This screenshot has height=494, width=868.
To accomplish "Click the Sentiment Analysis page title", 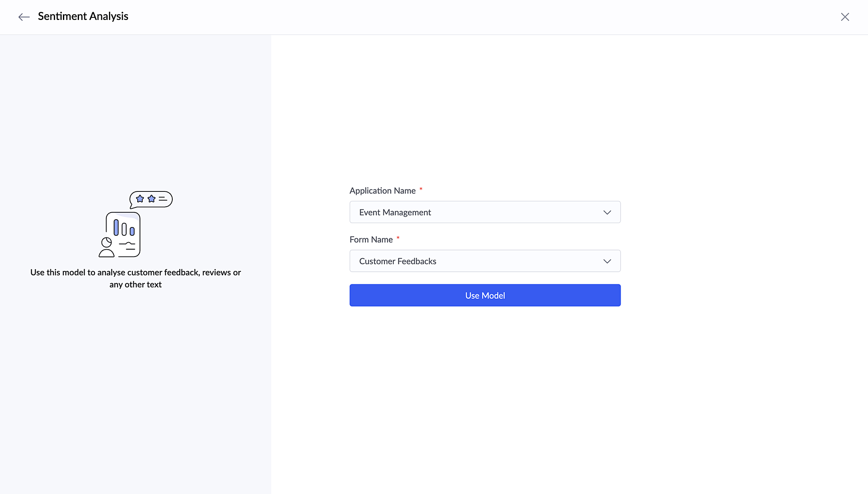I will [x=83, y=16].
